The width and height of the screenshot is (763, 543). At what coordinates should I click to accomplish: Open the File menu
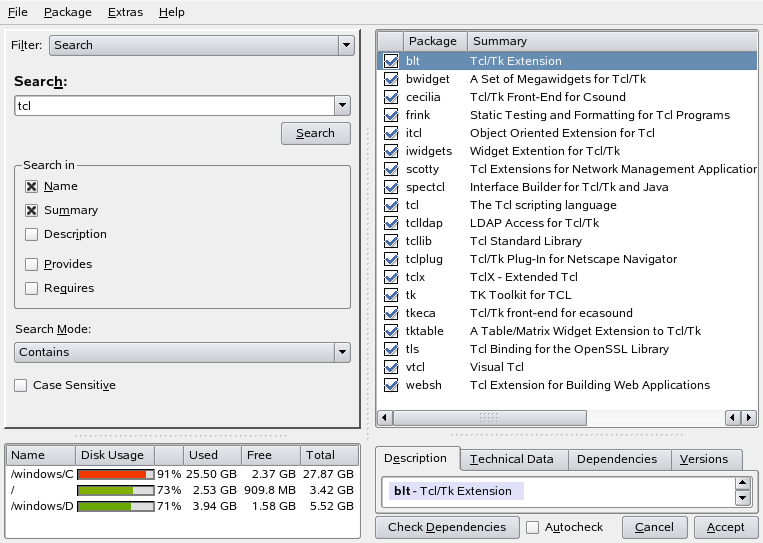(18, 12)
